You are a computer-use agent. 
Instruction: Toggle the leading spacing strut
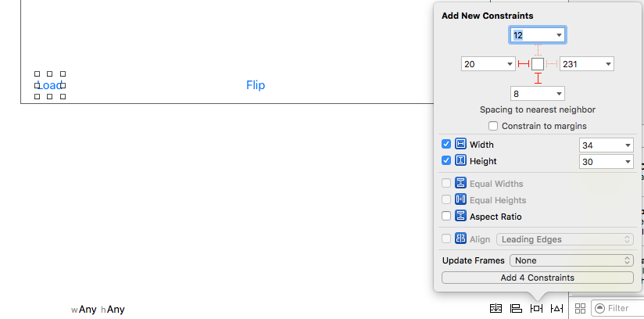(524, 64)
